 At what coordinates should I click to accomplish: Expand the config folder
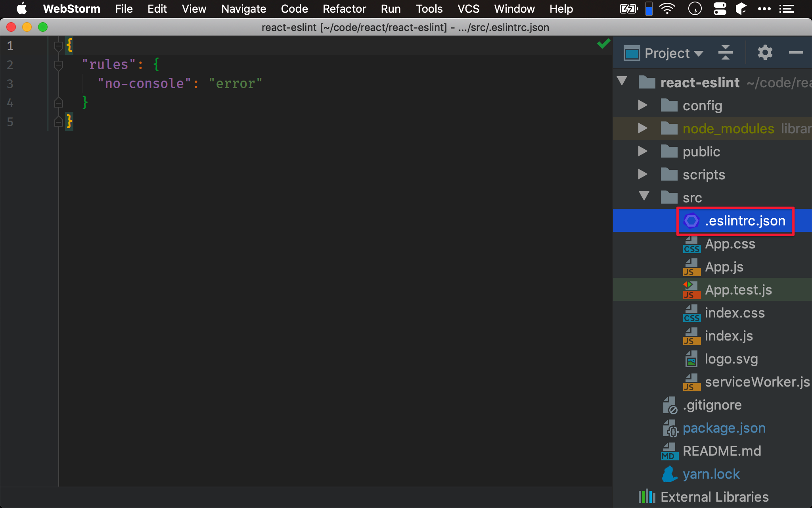click(x=643, y=105)
